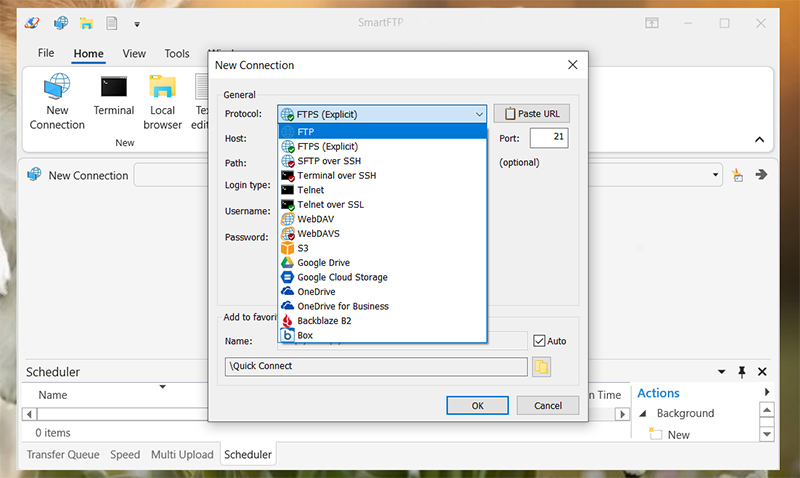800x478 pixels.
Task: Click the SmartFTP app logo icon
Action: point(32,23)
